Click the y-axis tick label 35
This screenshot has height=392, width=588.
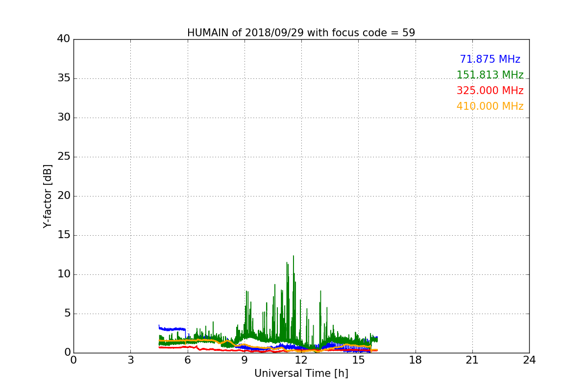pos(63,78)
